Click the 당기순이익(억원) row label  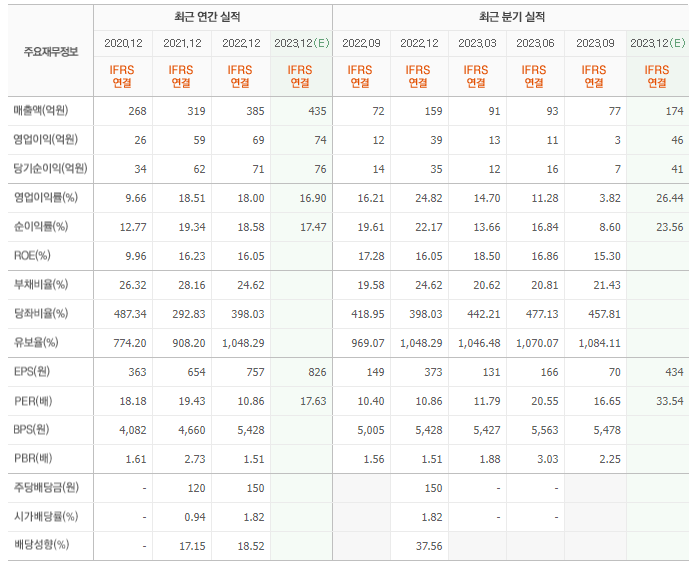point(50,168)
